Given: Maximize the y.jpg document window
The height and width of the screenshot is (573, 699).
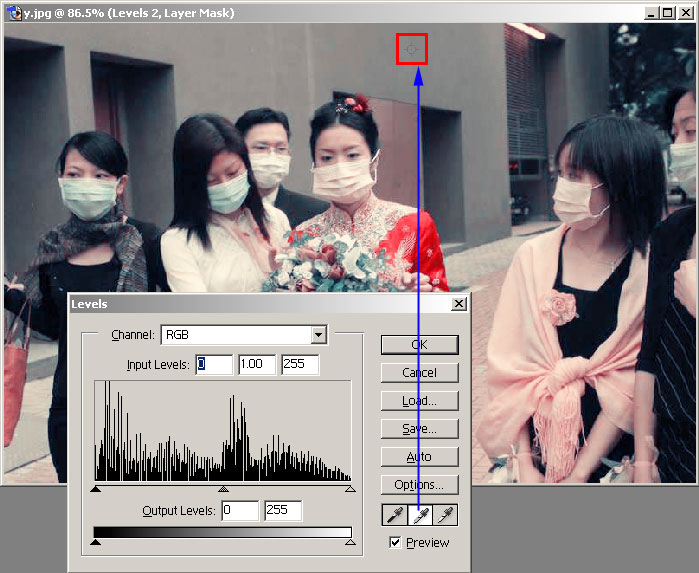Looking at the screenshot, I should pos(667,13).
